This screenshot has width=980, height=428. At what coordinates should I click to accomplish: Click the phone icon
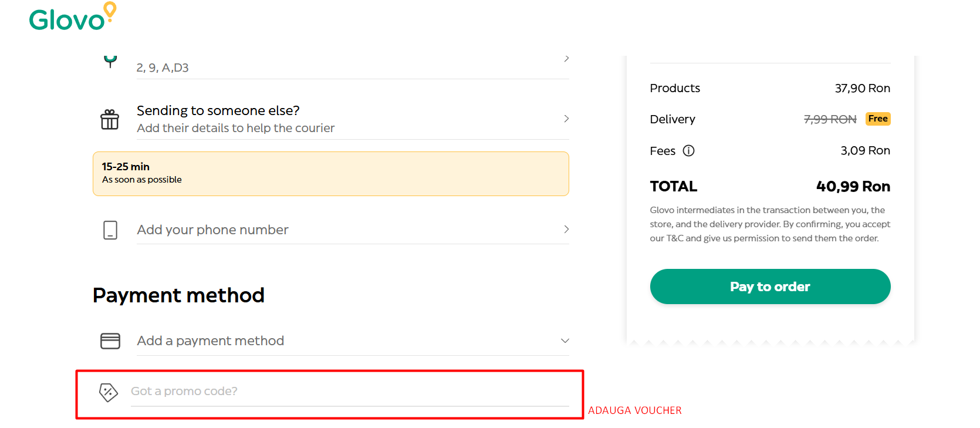point(110,230)
